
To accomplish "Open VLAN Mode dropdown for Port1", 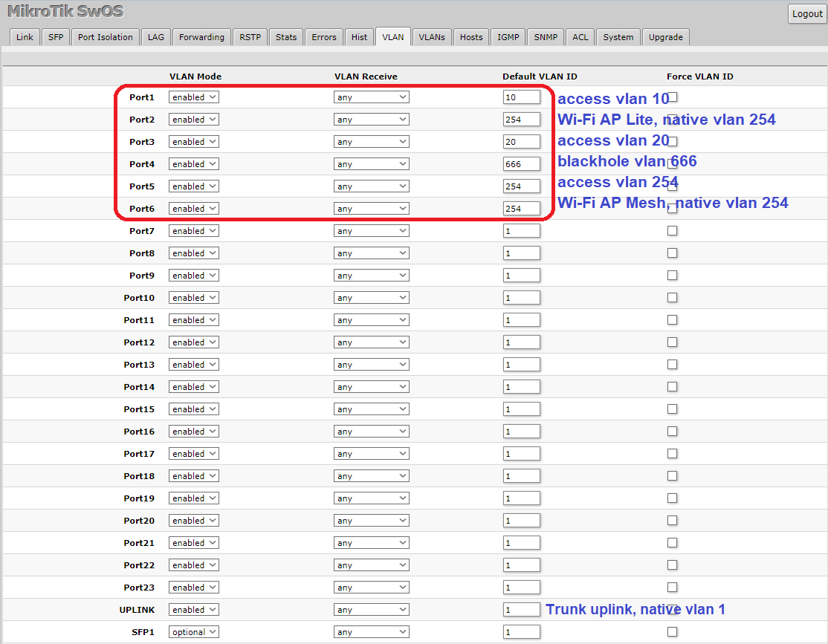I will click(x=194, y=97).
